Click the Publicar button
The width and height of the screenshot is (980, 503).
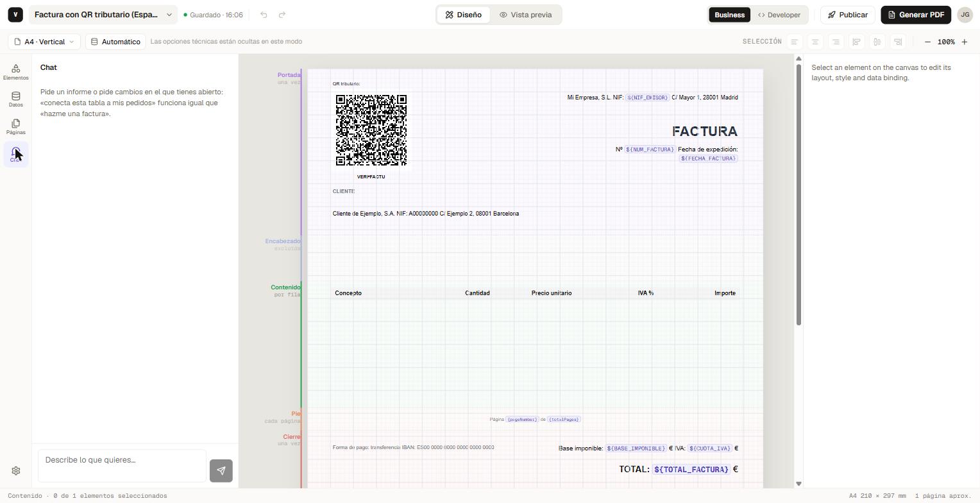[848, 15]
